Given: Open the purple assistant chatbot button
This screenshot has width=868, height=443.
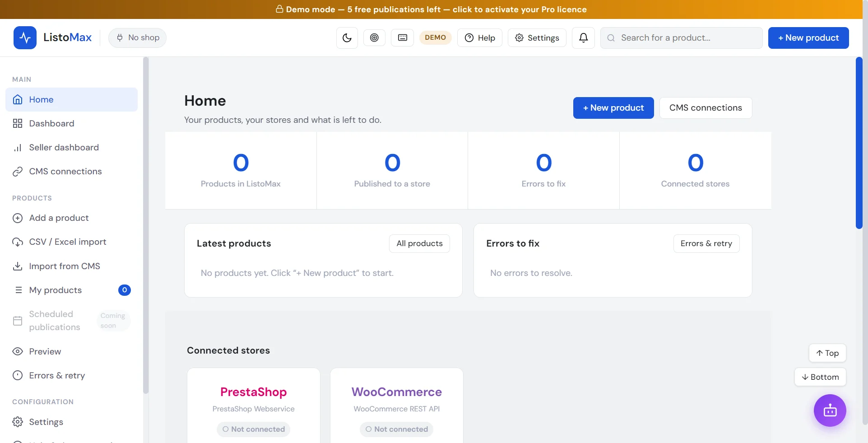Looking at the screenshot, I should pyautogui.click(x=830, y=410).
